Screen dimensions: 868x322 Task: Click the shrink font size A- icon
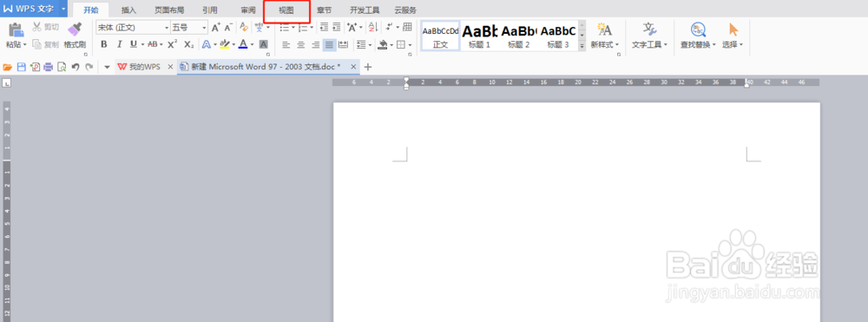click(228, 27)
